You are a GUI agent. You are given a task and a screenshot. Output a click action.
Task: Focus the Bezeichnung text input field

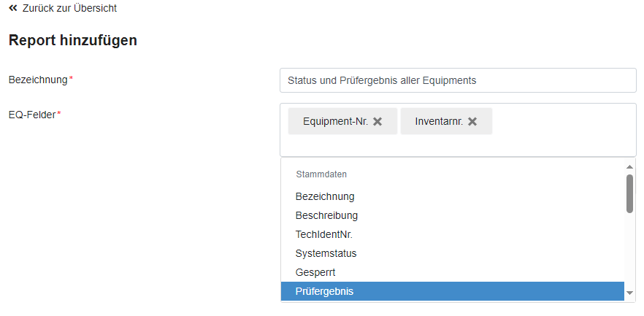tap(458, 80)
